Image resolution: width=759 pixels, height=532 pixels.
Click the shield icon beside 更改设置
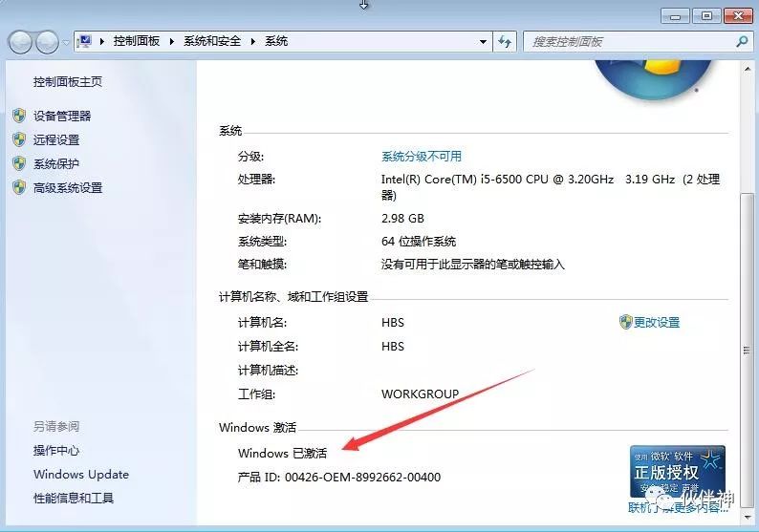tap(625, 322)
